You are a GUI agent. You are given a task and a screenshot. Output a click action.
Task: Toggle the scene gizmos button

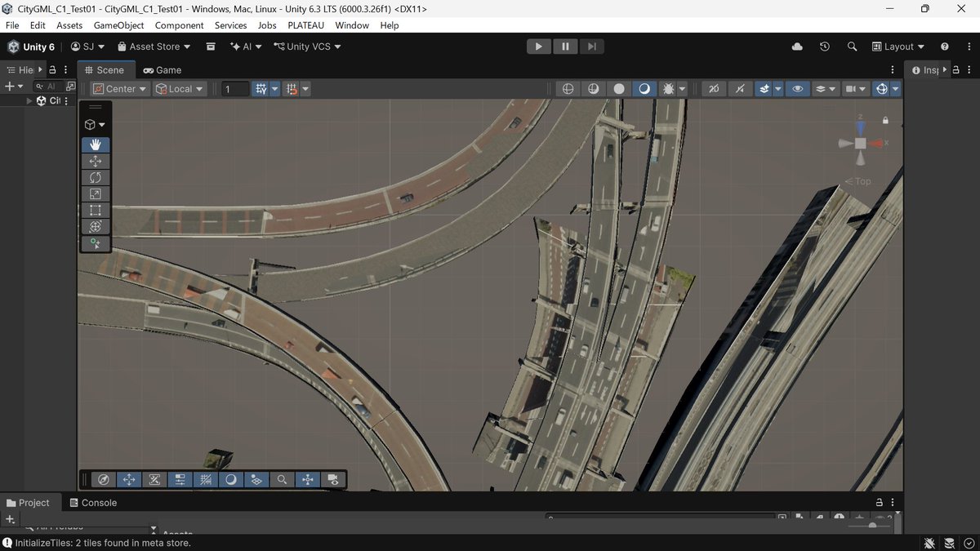point(881,89)
